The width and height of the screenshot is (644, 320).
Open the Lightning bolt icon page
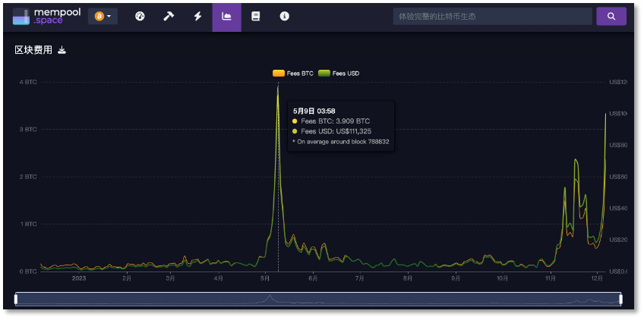[x=197, y=16]
